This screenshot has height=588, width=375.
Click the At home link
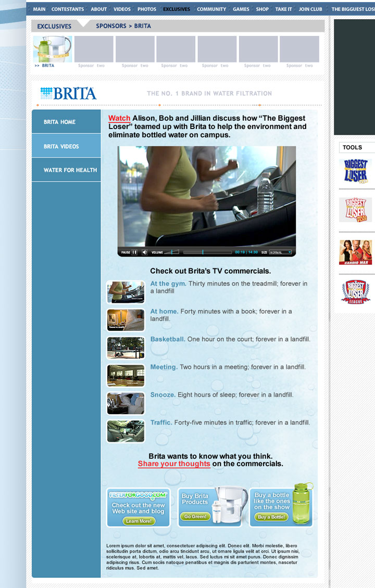point(165,311)
